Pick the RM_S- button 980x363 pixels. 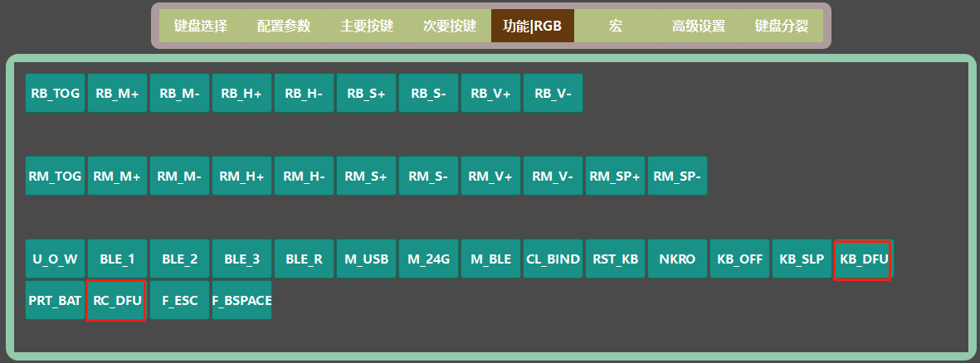(x=429, y=176)
